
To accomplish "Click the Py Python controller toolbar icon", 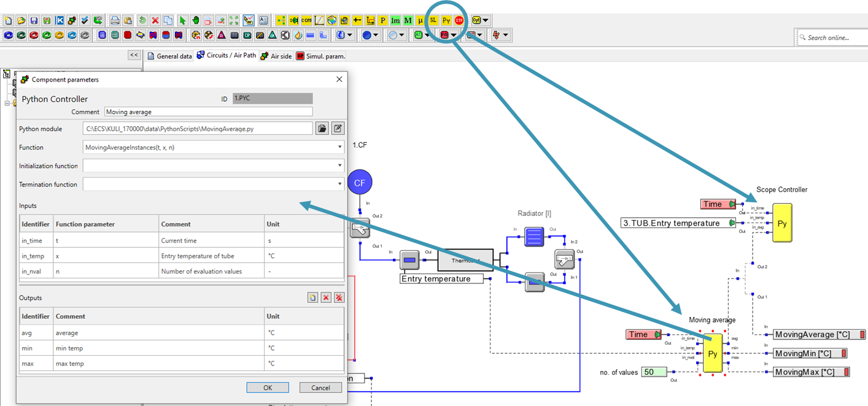I will (446, 20).
